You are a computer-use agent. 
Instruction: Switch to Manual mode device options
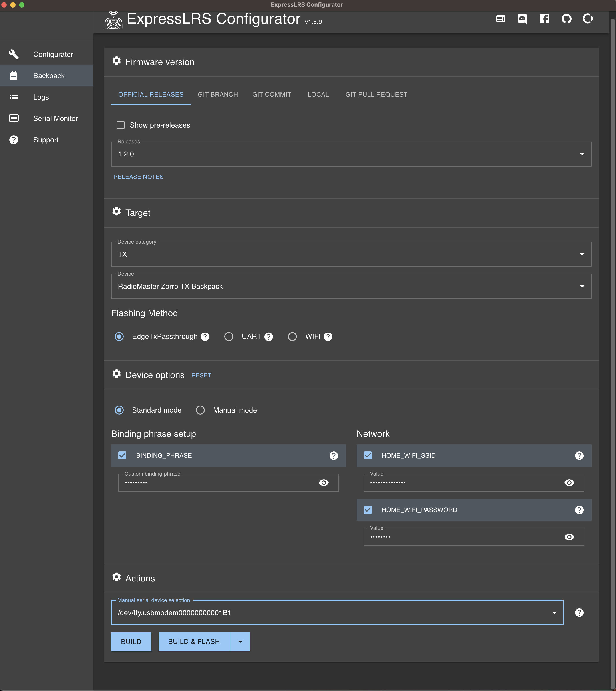pyautogui.click(x=200, y=410)
